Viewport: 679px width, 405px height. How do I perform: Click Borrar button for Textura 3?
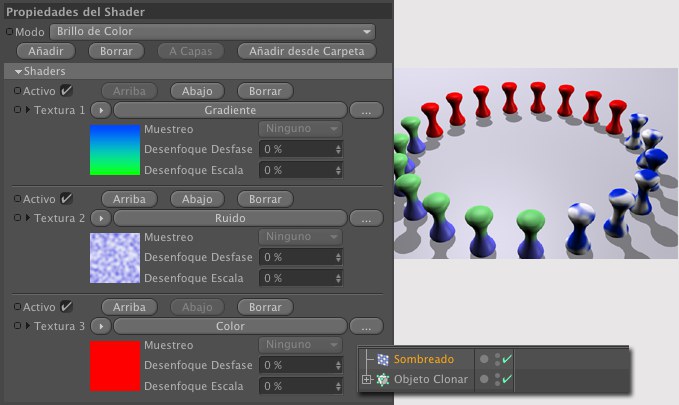point(265,307)
